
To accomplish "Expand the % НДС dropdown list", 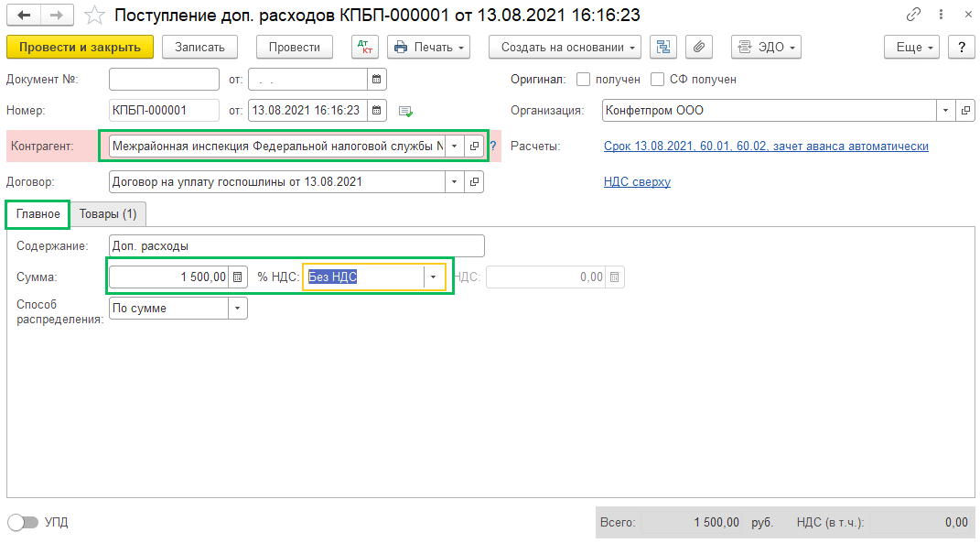I will [x=433, y=277].
